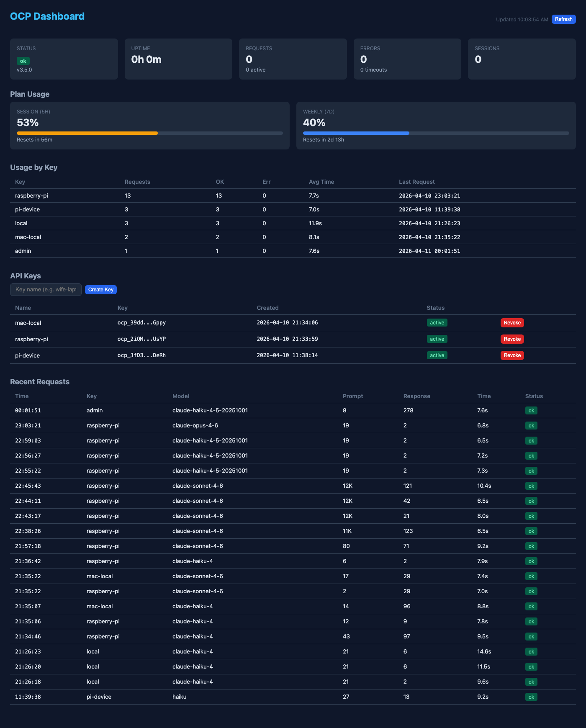Click created date 2026-04-10 21:33:59
This screenshot has width=586, height=728.
tap(287, 339)
